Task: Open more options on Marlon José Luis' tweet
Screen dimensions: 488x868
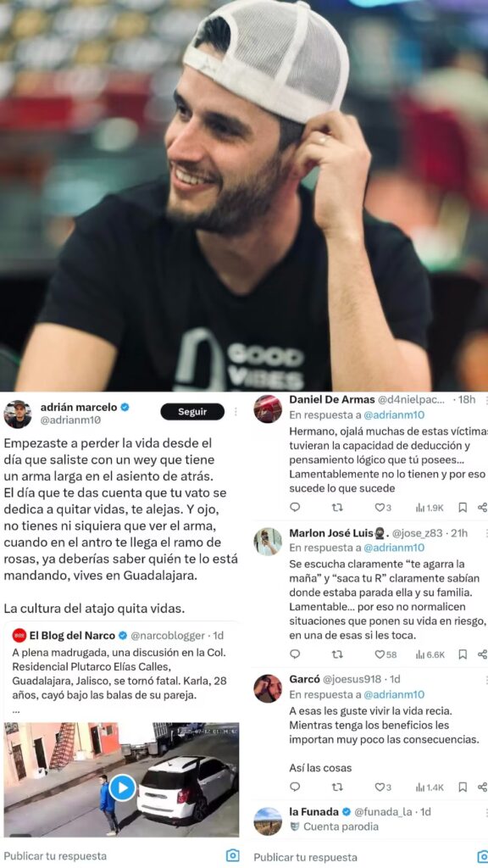Action: [x=485, y=533]
